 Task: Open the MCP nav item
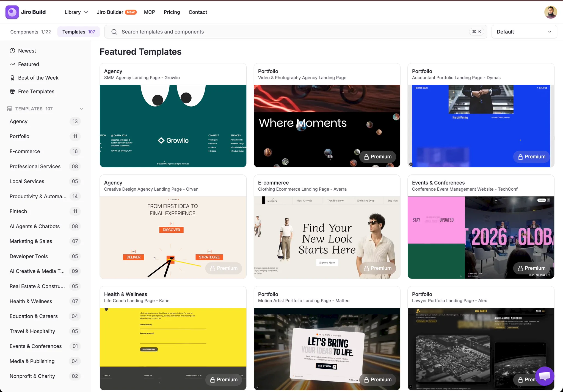[150, 12]
